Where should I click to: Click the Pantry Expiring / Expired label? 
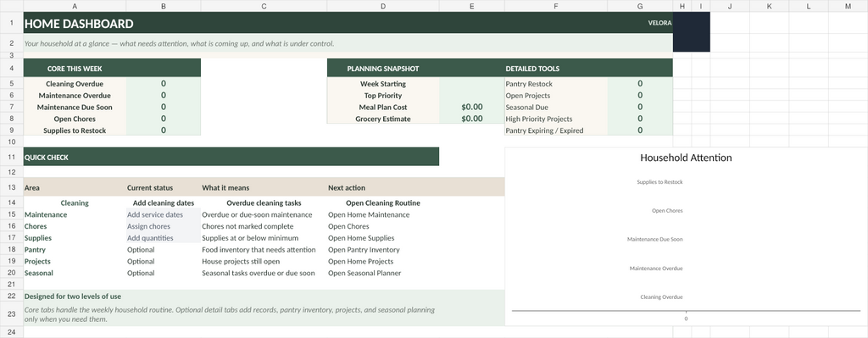point(556,130)
